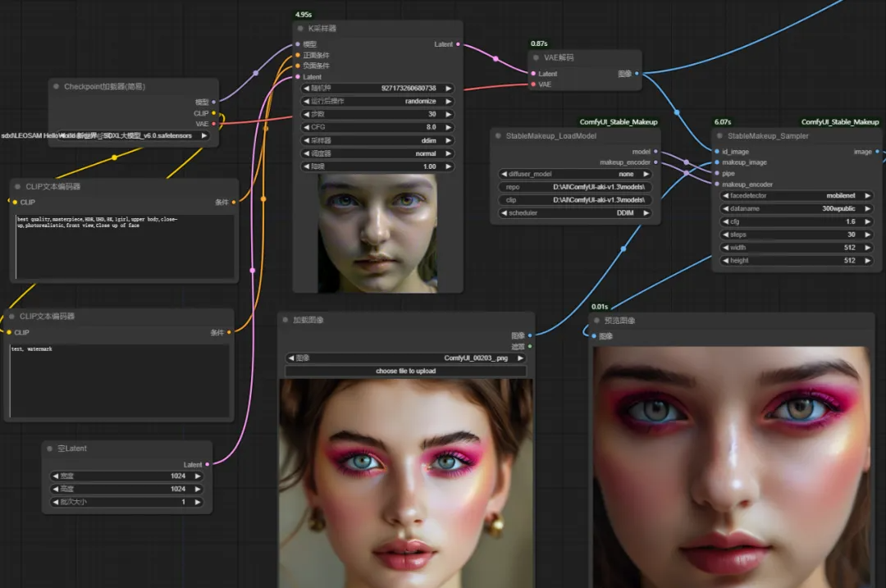Collapse the 加载图像 node via its title dot
Image resolution: width=886 pixels, height=588 pixels.
285,320
